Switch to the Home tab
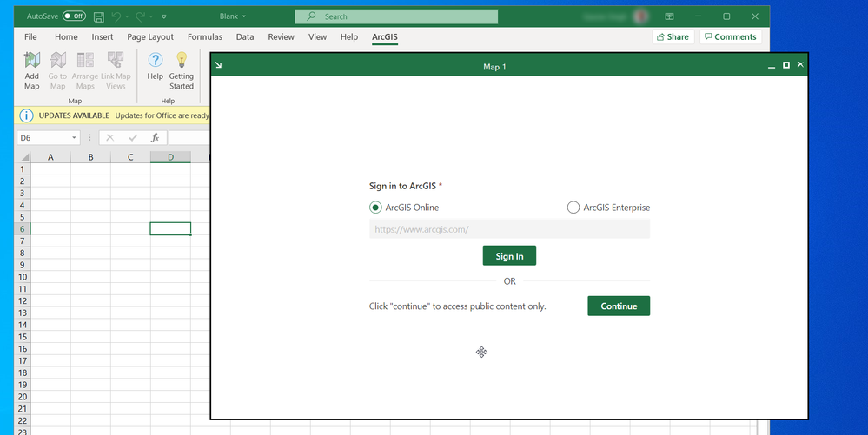Image resolution: width=868 pixels, height=435 pixels. click(x=66, y=36)
